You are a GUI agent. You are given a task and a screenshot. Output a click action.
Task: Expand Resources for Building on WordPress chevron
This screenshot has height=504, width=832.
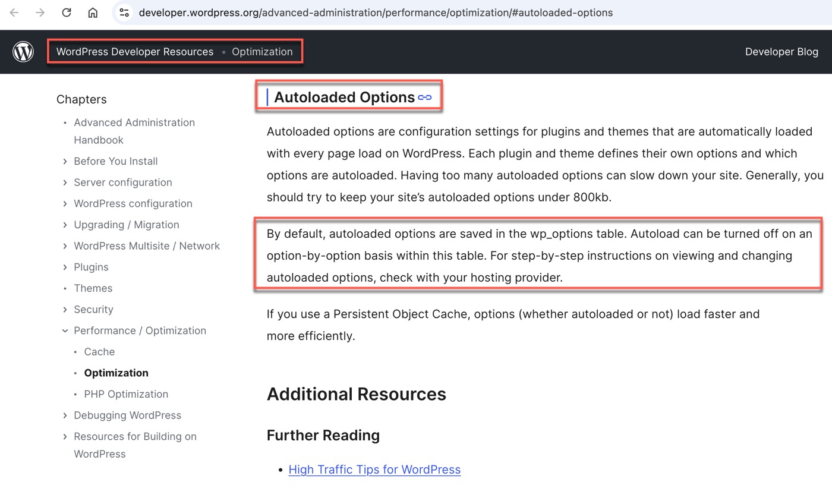click(x=65, y=437)
